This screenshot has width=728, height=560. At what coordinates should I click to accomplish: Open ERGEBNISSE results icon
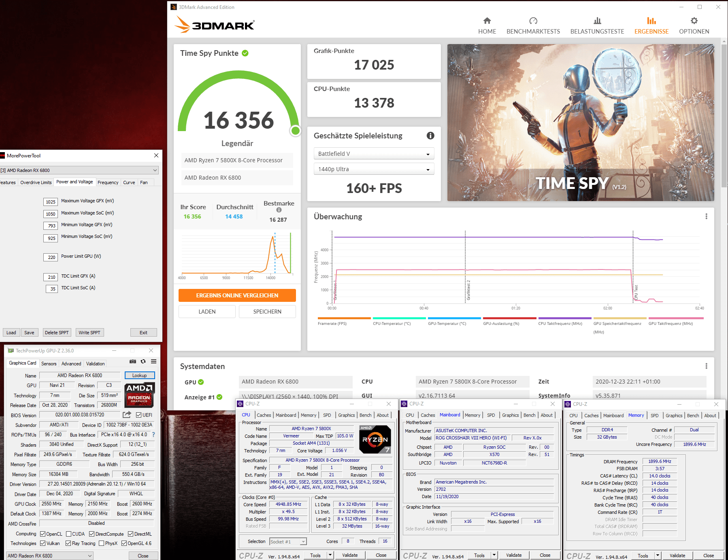pyautogui.click(x=651, y=21)
